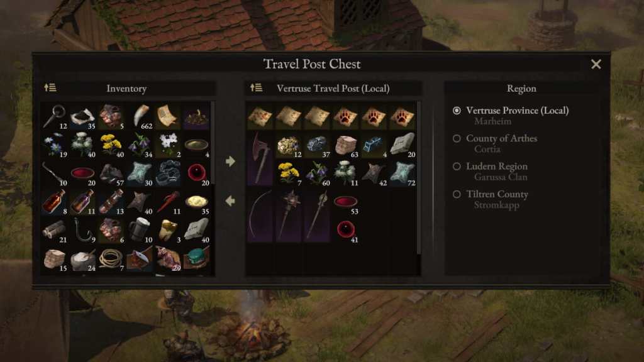Close the Travel Post Chest window
The height and width of the screenshot is (362, 644).
[x=596, y=64]
